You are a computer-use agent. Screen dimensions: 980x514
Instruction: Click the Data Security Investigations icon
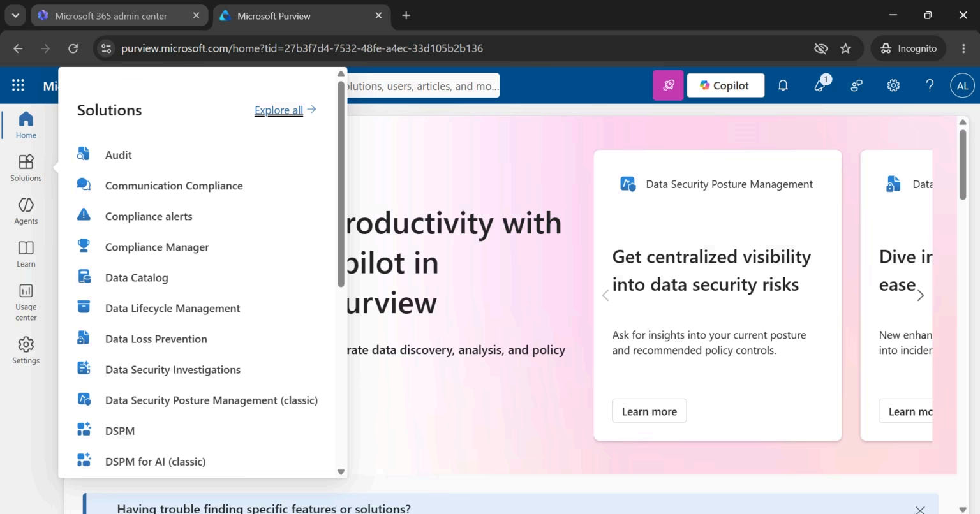tap(84, 368)
